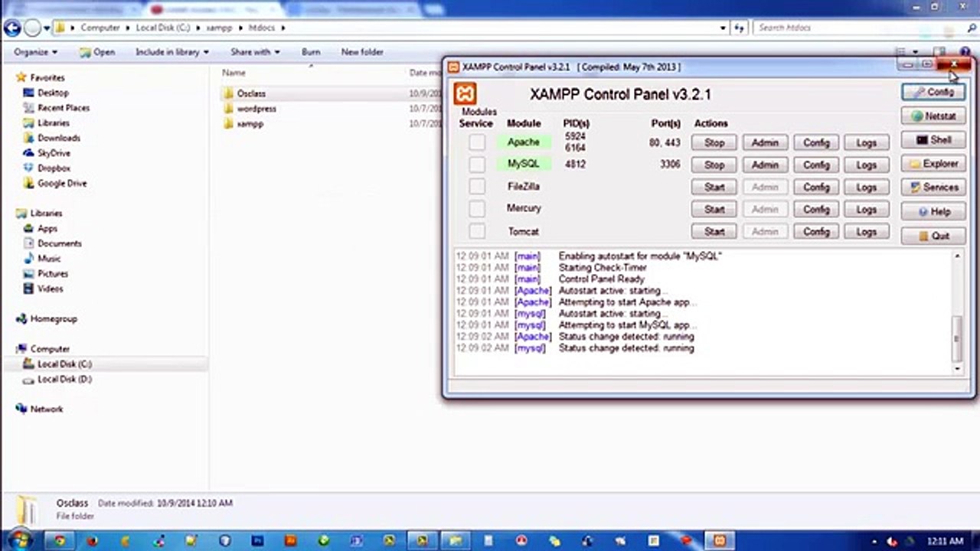Open Network in the navigation pane
Viewport: 980px width, 551px height.
coord(47,409)
